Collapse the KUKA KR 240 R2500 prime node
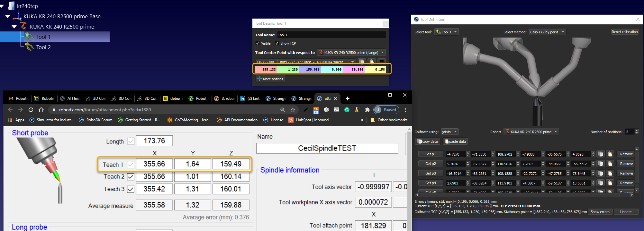 coord(14,27)
